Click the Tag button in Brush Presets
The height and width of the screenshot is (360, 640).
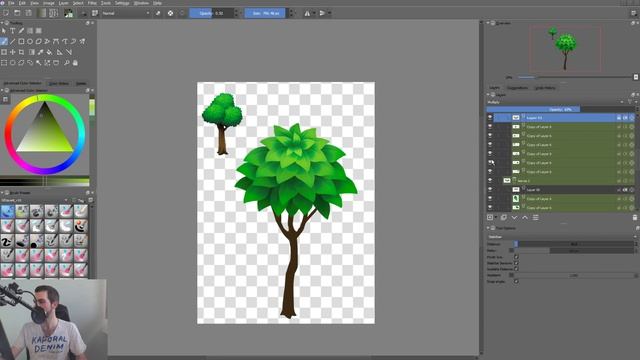coord(81,200)
